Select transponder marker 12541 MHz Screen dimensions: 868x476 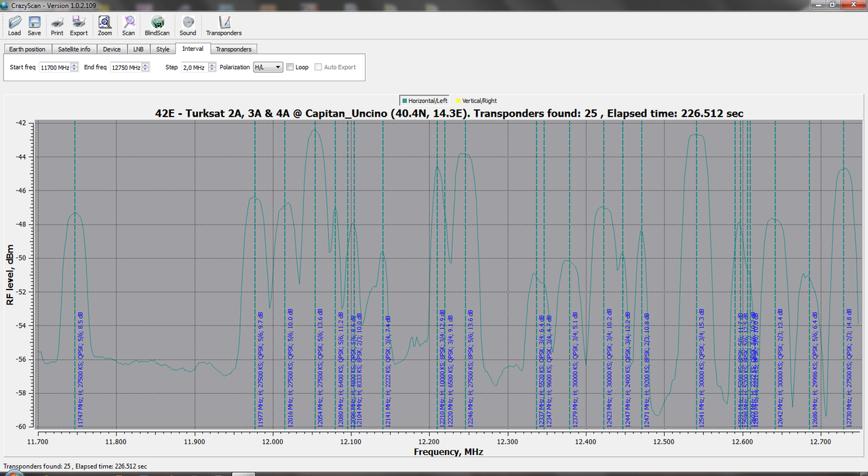point(701,369)
